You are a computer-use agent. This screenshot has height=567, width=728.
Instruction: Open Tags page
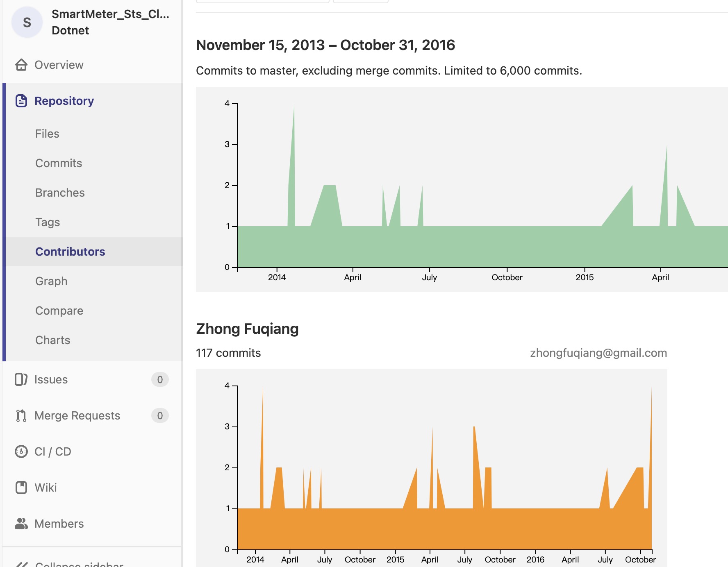(48, 222)
